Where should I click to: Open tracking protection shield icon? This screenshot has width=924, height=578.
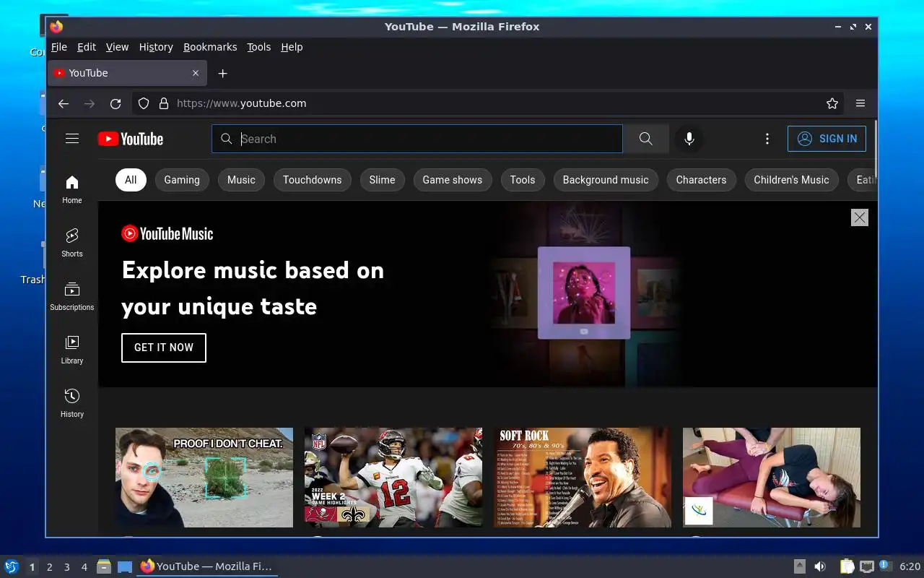144,103
